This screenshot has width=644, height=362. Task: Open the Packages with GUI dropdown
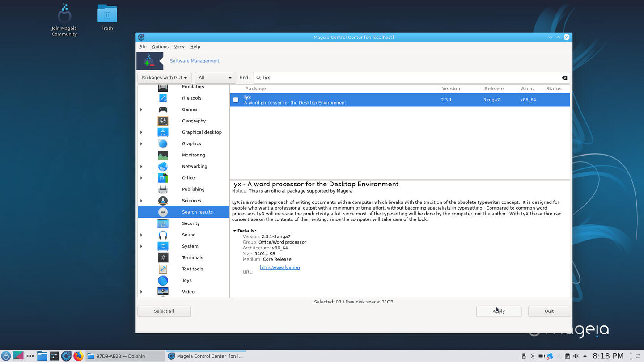pyautogui.click(x=164, y=78)
